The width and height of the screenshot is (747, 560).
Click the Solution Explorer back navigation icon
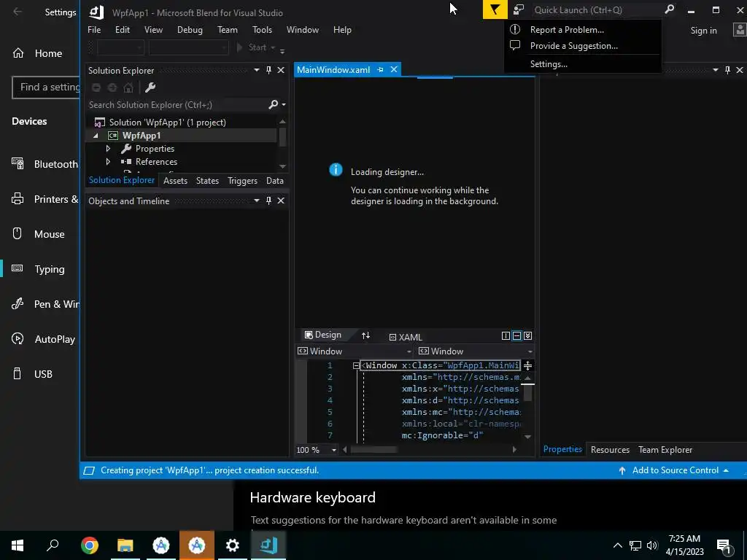[x=96, y=87]
